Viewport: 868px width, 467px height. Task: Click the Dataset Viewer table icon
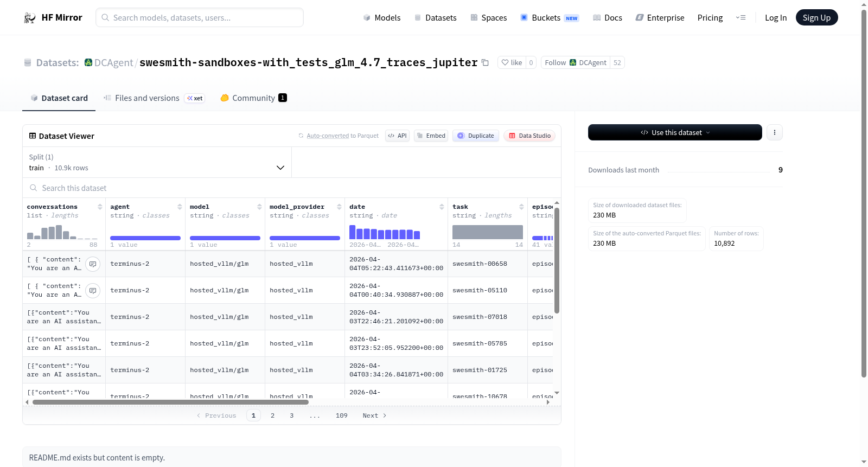[x=33, y=136]
